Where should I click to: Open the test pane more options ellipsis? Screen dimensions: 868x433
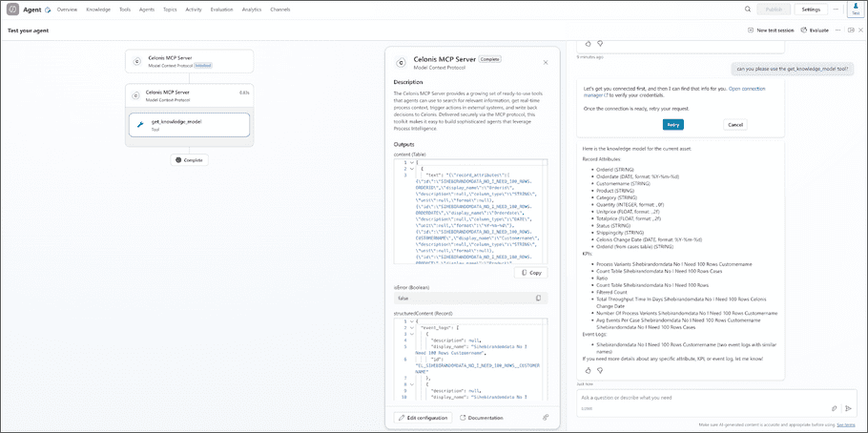tap(838, 31)
